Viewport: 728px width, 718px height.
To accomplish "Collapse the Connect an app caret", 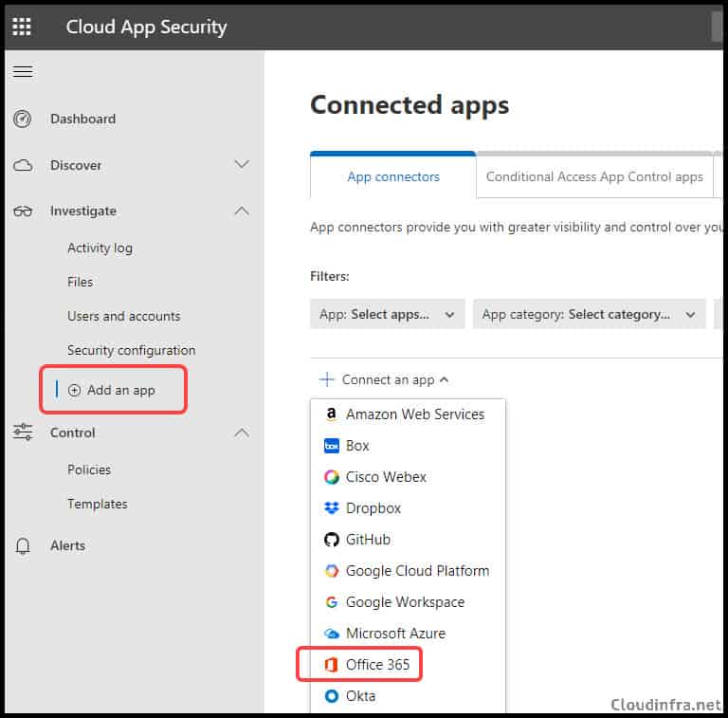I will (444, 380).
